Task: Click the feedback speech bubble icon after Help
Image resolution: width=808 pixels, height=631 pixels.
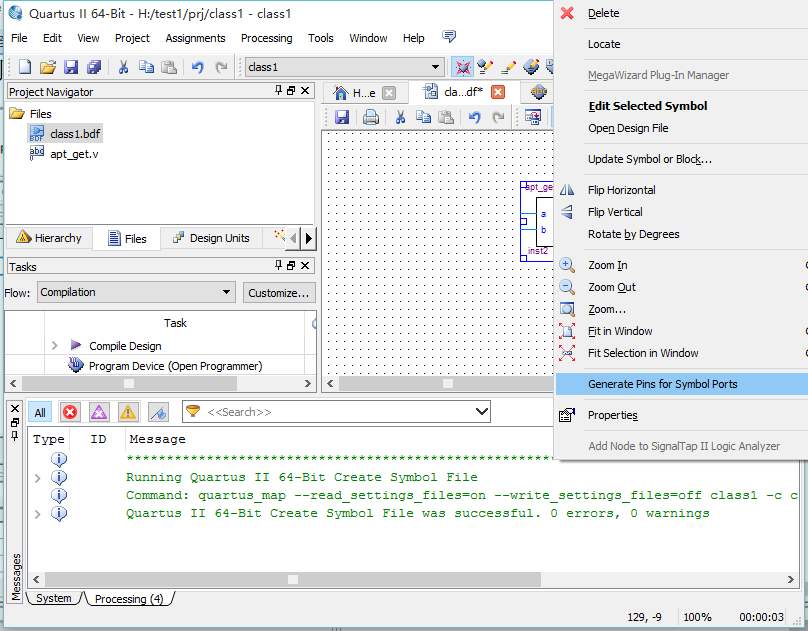Action: point(449,37)
